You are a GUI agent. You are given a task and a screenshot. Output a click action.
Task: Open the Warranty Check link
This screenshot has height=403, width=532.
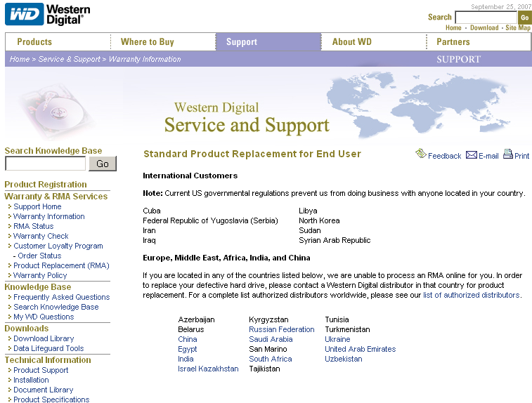click(41, 236)
